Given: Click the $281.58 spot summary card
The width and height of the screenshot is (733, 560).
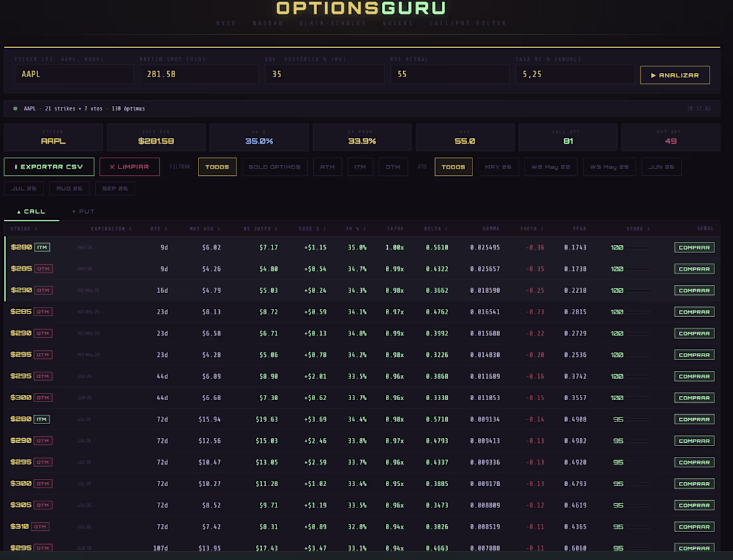Looking at the screenshot, I should click(x=156, y=137).
